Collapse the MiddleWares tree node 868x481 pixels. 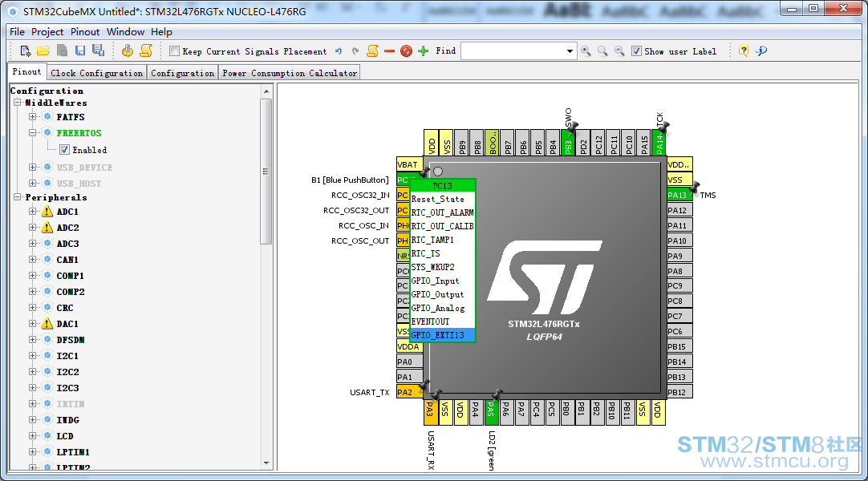tap(18, 103)
